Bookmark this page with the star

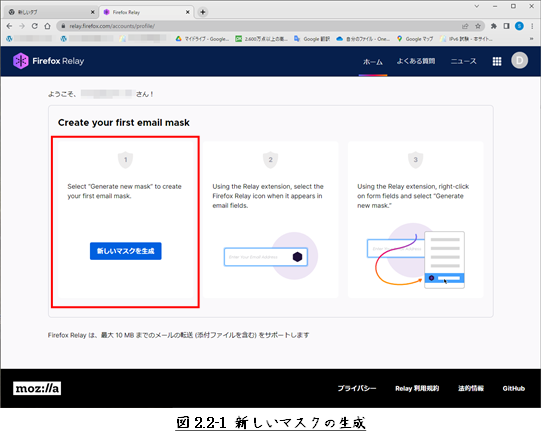click(x=478, y=26)
